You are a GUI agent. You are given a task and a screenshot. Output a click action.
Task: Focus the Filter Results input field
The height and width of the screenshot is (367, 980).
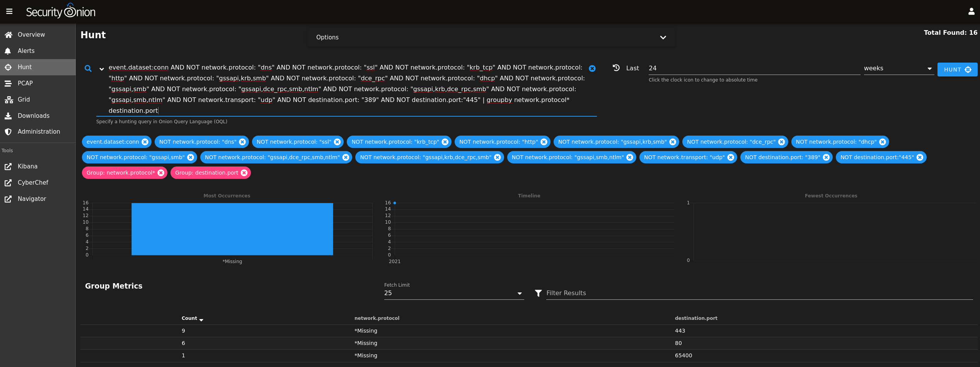click(759, 293)
